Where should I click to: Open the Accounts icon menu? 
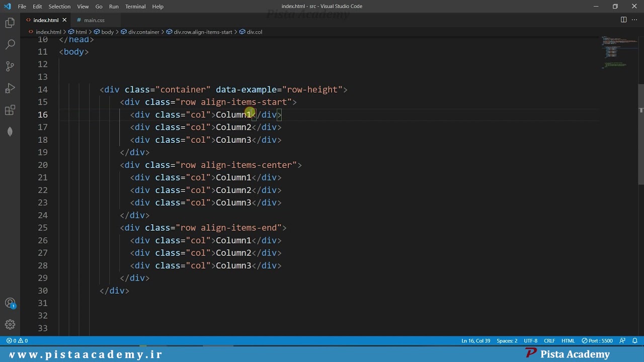click(10, 303)
